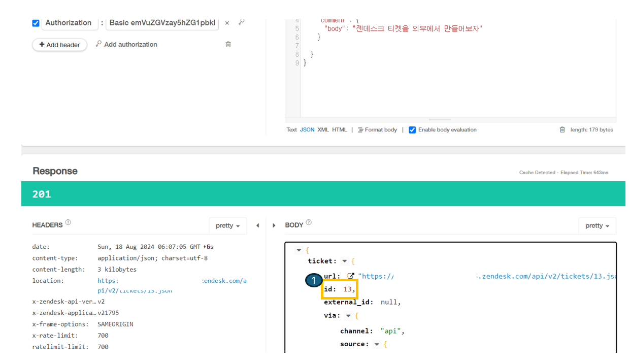Click the Basic token value input field
The image size is (629, 364).
point(162,22)
